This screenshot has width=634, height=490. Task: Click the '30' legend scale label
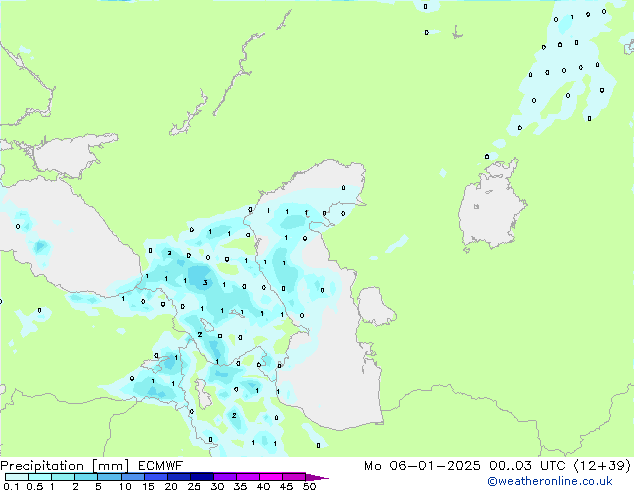point(217,486)
